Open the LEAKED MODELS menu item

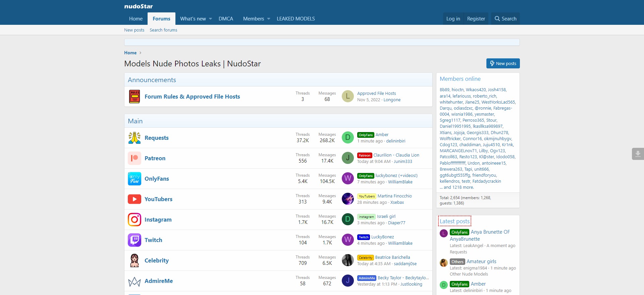click(x=296, y=19)
